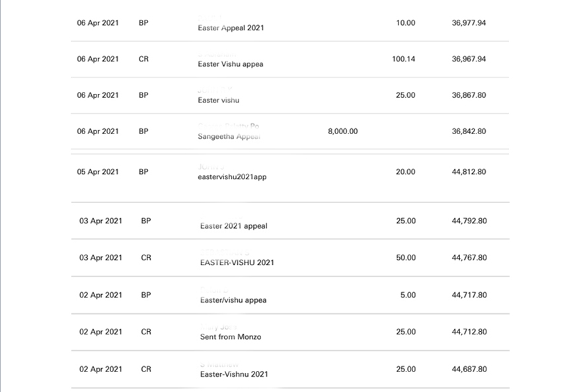Click the 05 Apr 2021 date
577x392 pixels.
pos(98,172)
